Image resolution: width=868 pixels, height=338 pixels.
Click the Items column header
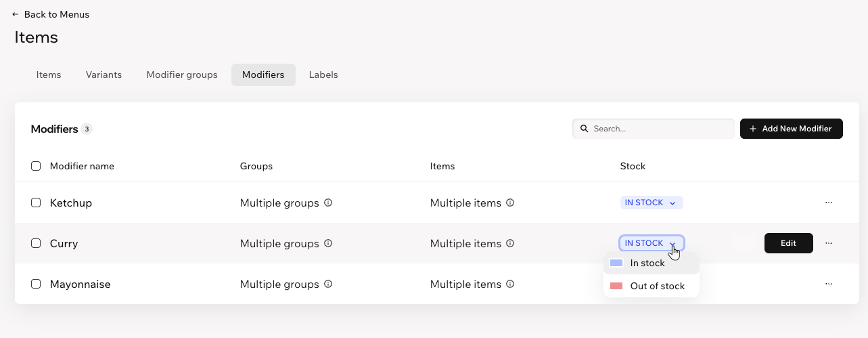442,166
